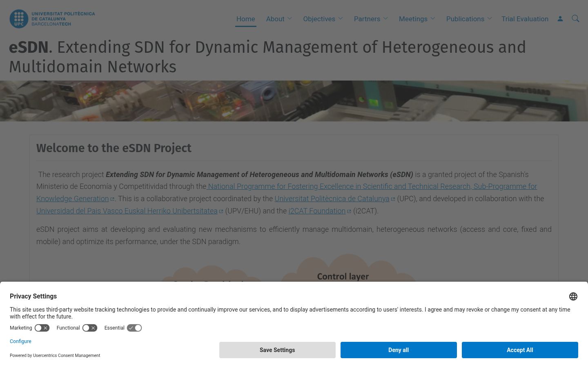Click the eSDN site title heading
Image resolution: width=588 pixels, height=368 pixels.
point(267,57)
